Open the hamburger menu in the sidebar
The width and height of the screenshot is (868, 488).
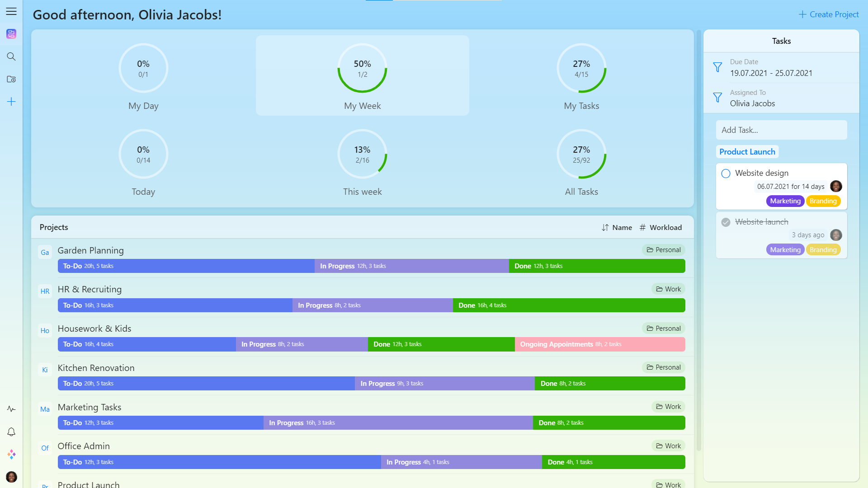tap(11, 12)
